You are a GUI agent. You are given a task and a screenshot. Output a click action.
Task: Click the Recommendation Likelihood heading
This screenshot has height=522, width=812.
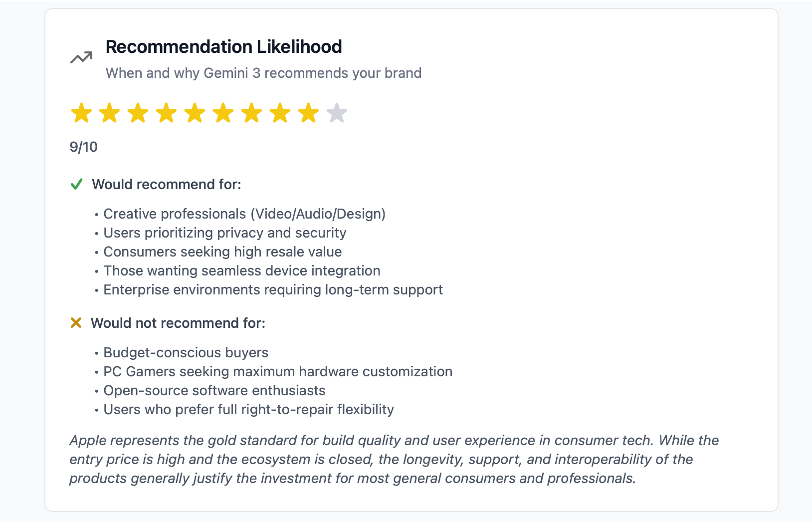223,47
